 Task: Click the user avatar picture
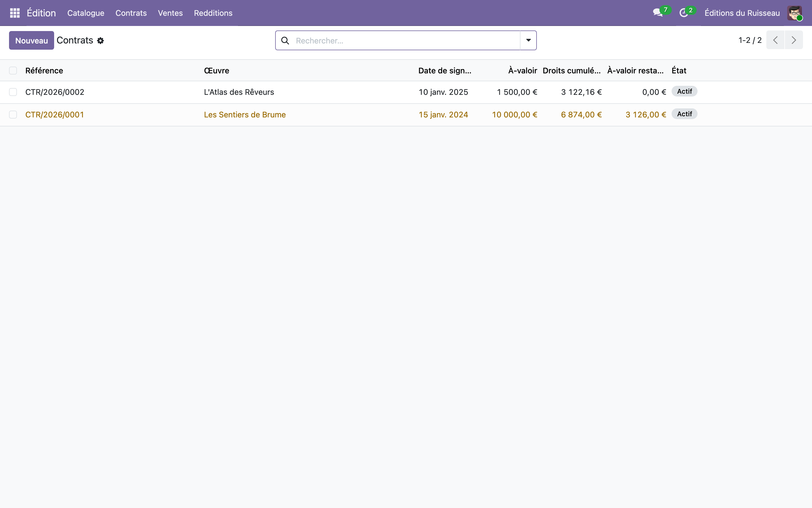coord(795,13)
